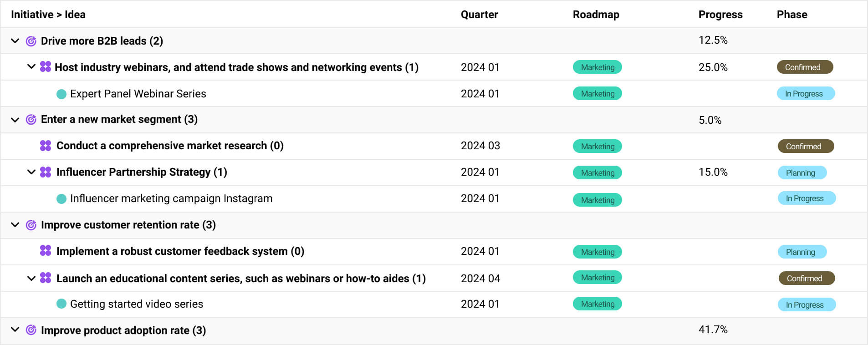This screenshot has height=345, width=868.
Task: Click the Confirmed badge on Launch an educational content series row
Action: click(807, 278)
